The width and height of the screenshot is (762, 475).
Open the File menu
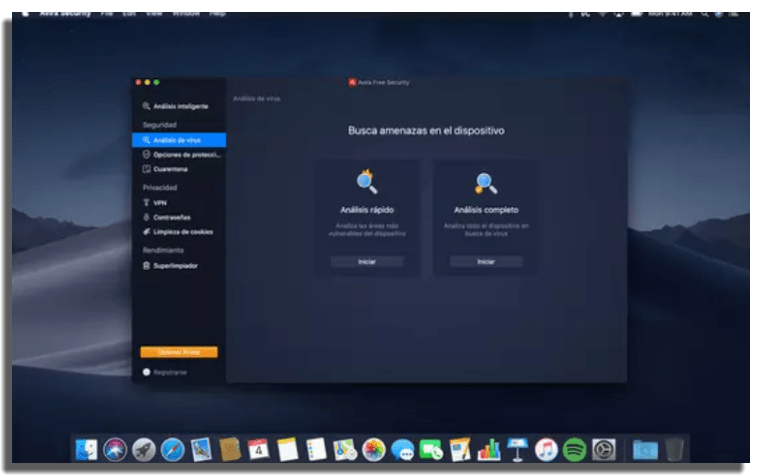106,14
